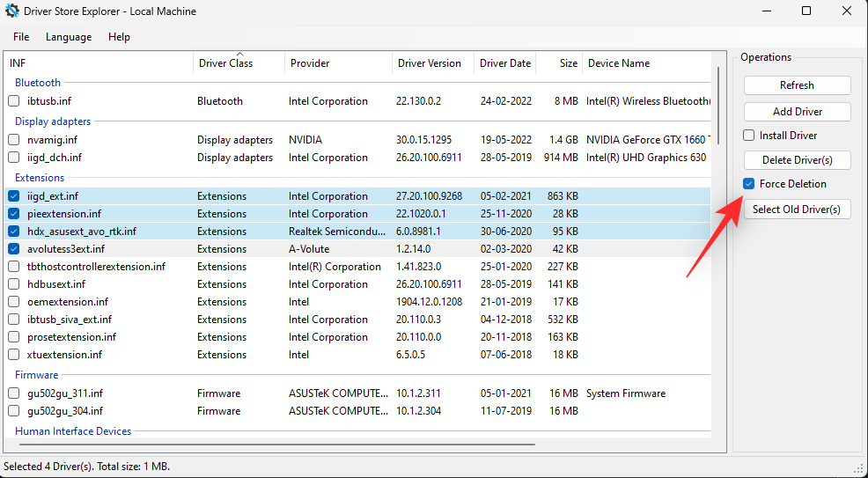Click driver version 1904.12.0.1208
Viewport: 868px width, 478px height.
pos(429,302)
